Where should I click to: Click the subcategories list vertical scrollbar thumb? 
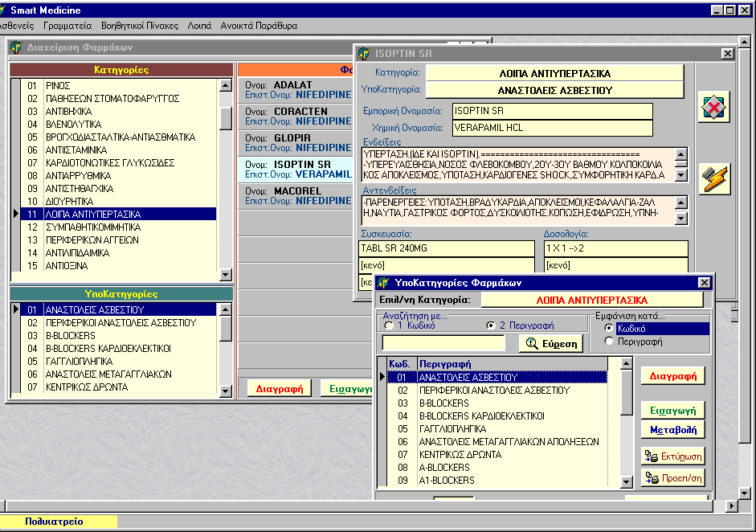[x=226, y=328]
